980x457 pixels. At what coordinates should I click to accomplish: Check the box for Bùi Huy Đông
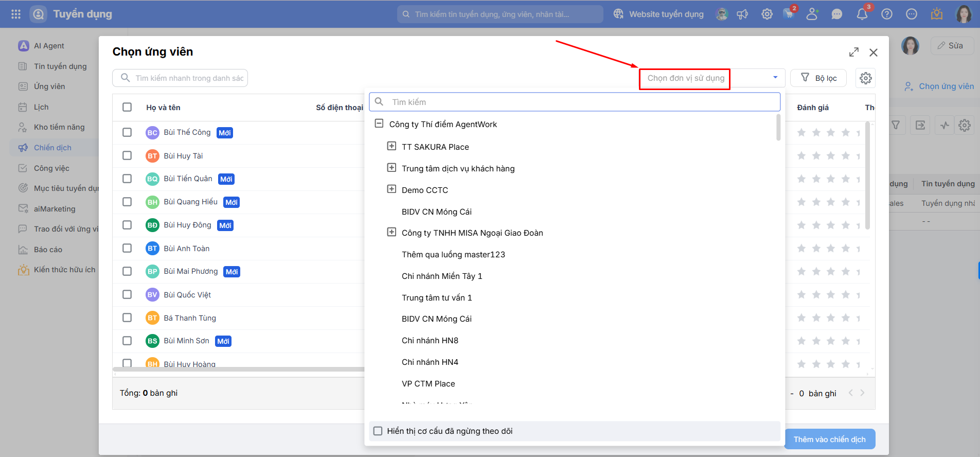127,225
